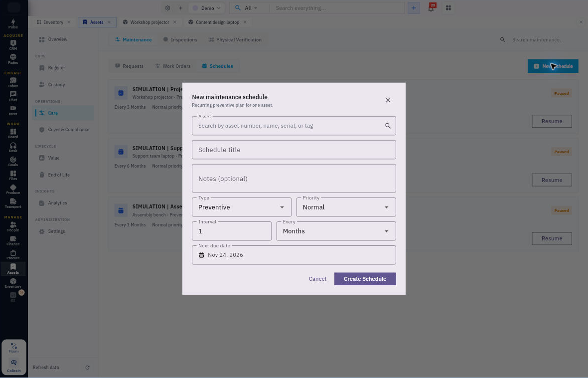Open the Physical Verification tab
The width and height of the screenshot is (588, 378).
click(235, 40)
